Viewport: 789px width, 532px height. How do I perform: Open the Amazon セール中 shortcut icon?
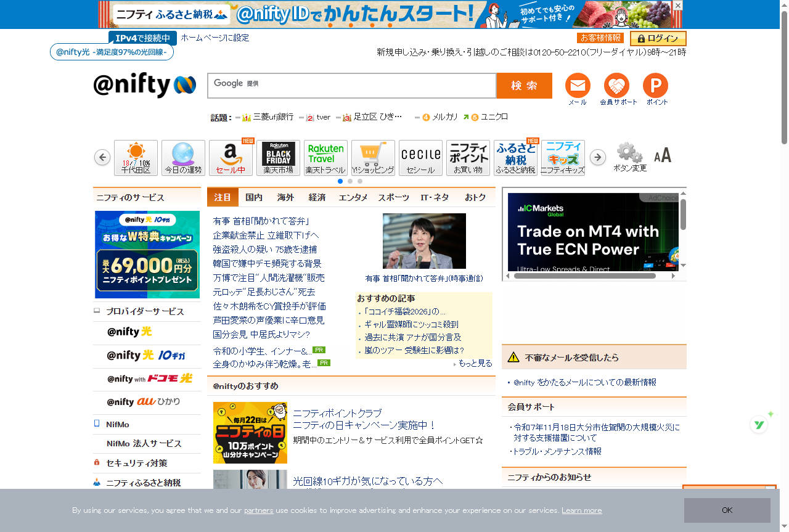[231, 157]
